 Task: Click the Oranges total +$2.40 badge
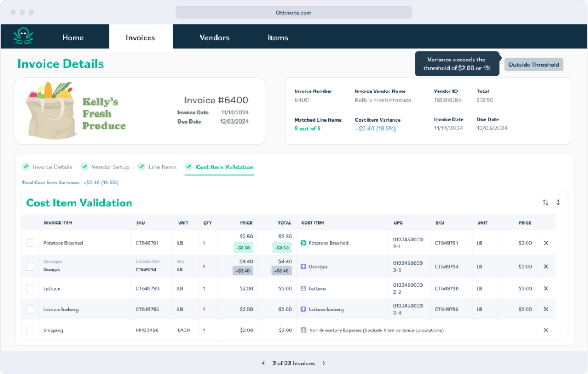click(281, 271)
